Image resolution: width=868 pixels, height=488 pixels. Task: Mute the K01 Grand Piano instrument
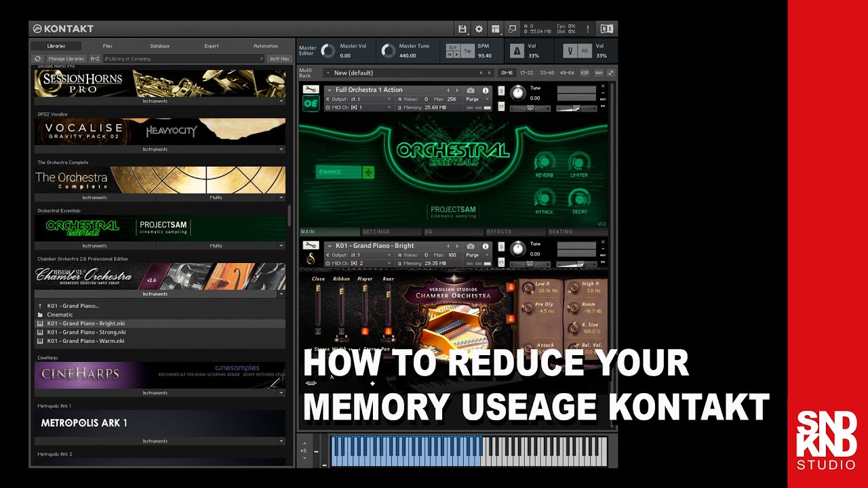pyautogui.click(x=501, y=262)
